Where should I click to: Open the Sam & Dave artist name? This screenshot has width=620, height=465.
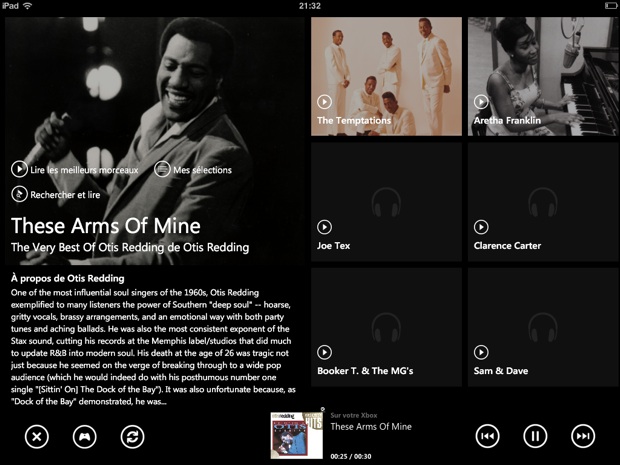pos(501,371)
